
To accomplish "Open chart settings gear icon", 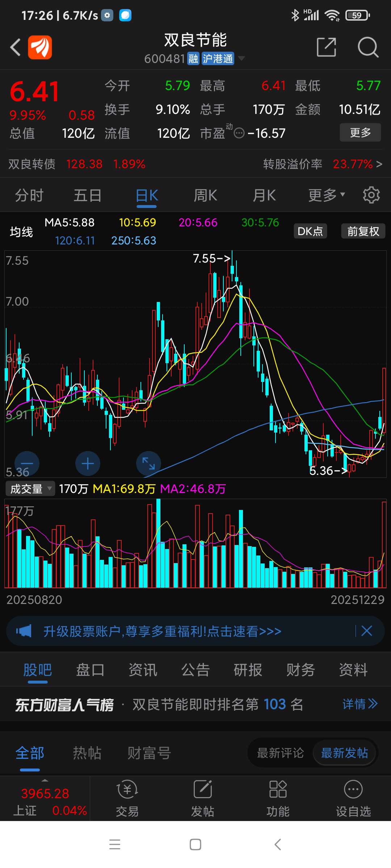I will click(371, 195).
